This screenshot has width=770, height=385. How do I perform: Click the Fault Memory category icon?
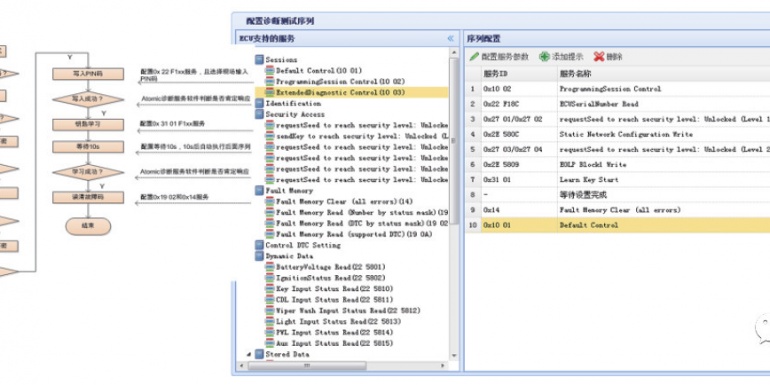pyautogui.click(x=259, y=191)
